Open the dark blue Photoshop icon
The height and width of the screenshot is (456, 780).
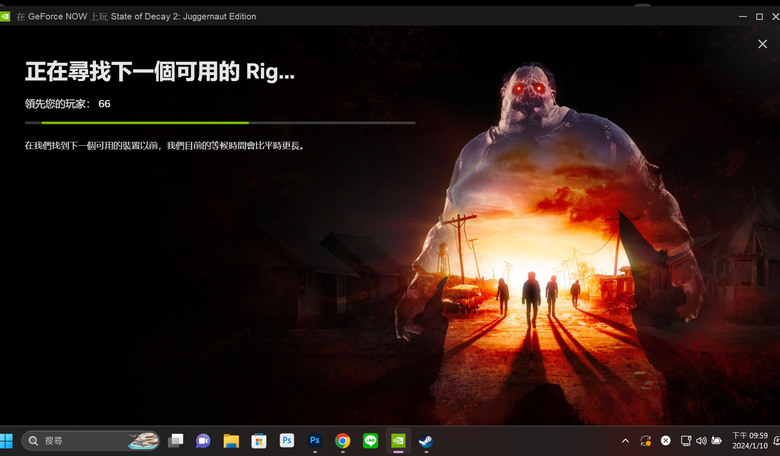click(x=314, y=441)
